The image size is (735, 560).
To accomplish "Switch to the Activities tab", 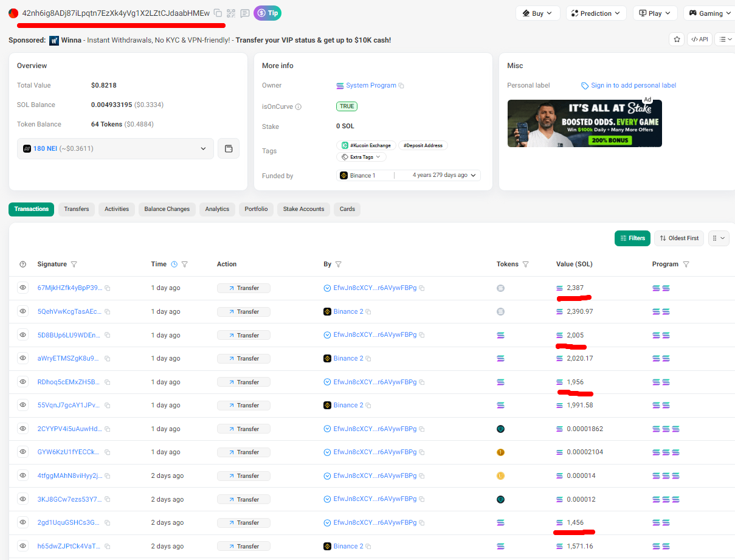I will coord(117,209).
